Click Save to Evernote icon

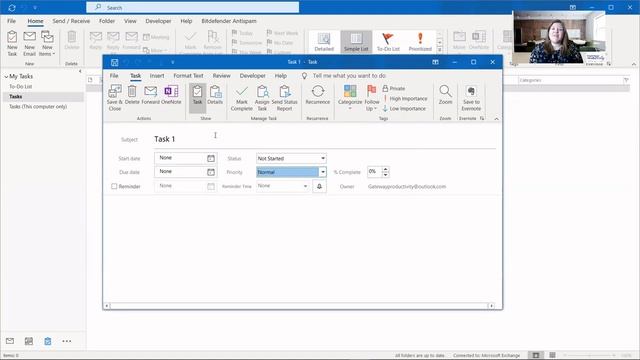pos(471,98)
